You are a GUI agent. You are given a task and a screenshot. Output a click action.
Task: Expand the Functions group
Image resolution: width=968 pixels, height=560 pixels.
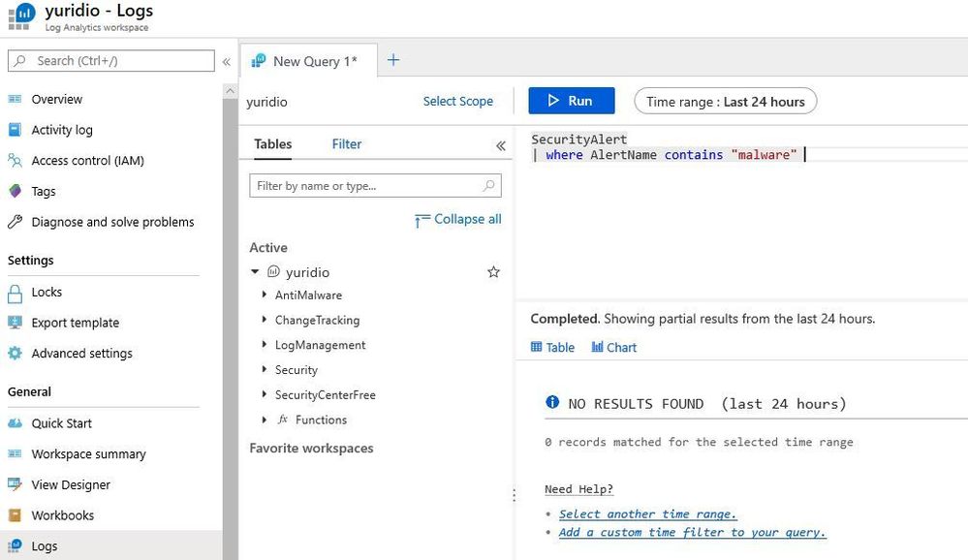(265, 420)
